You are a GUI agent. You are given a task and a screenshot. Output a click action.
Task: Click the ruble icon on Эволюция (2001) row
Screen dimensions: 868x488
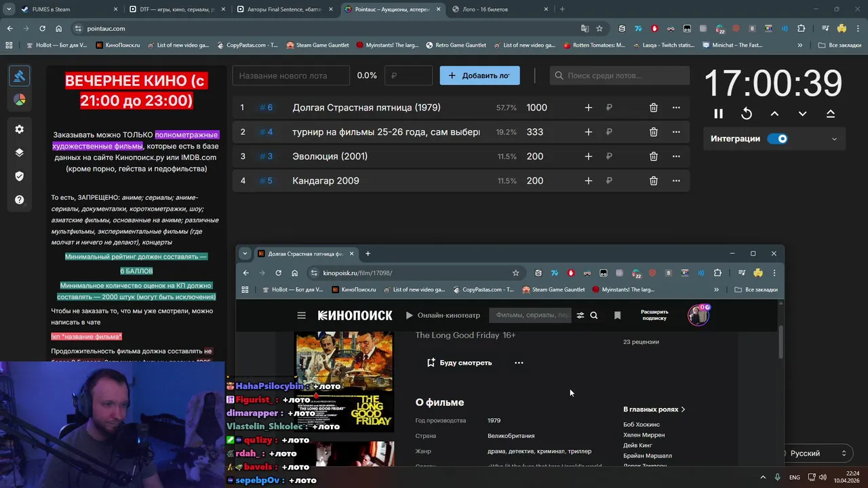(609, 157)
